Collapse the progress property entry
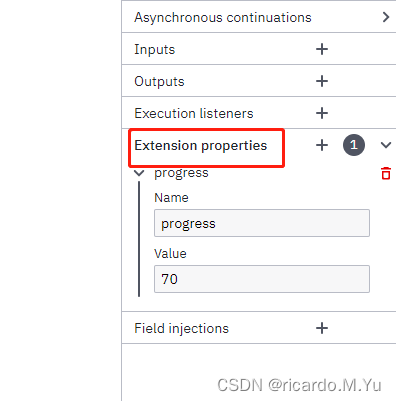Image resolution: width=396 pixels, height=401 pixels. (139, 173)
